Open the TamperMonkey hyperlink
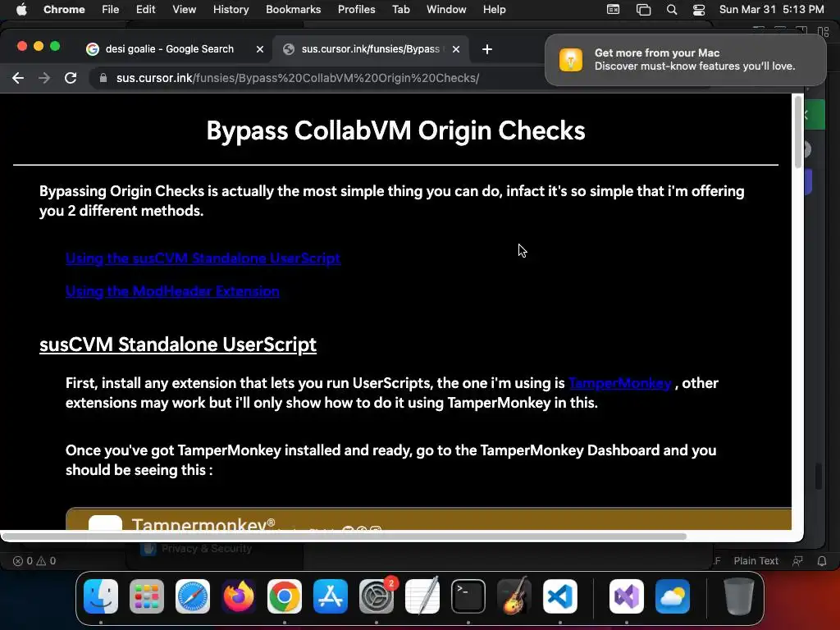 click(x=620, y=383)
